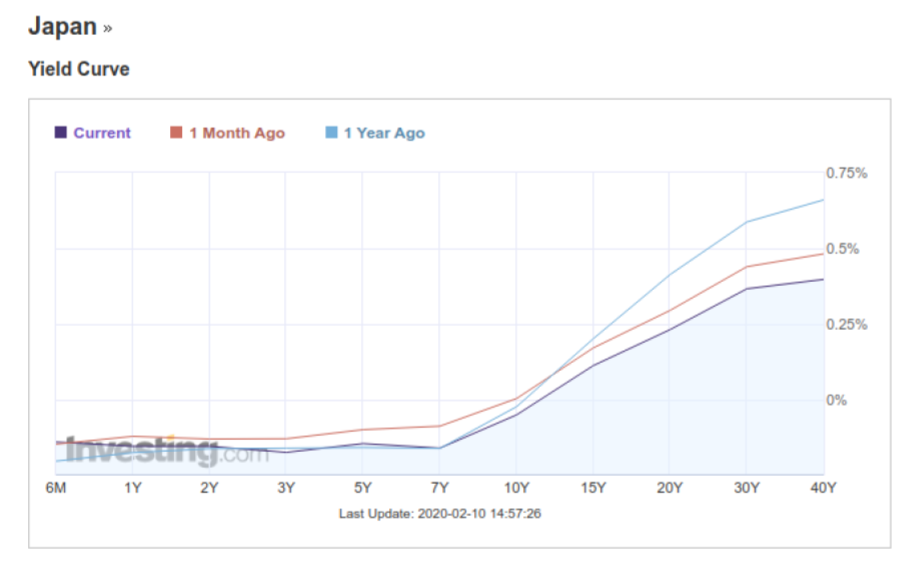909x561 pixels.
Task: Click the red 1 Month Ago legend square
Action: (x=176, y=133)
